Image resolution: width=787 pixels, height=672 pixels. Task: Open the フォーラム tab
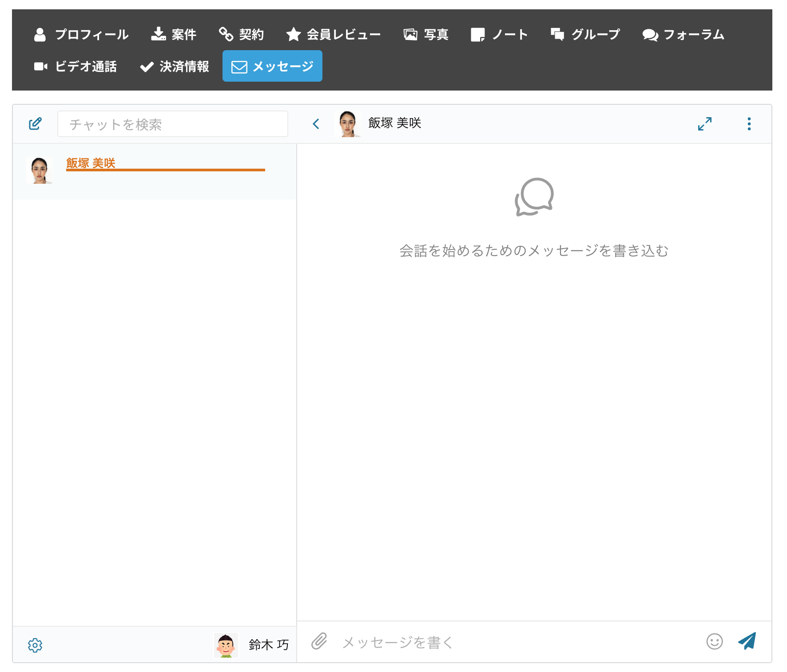point(683,34)
